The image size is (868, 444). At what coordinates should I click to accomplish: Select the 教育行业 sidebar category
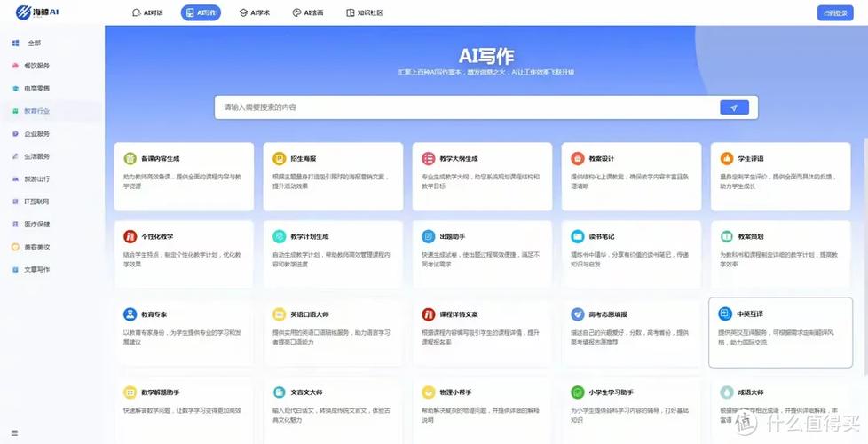[31, 111]
